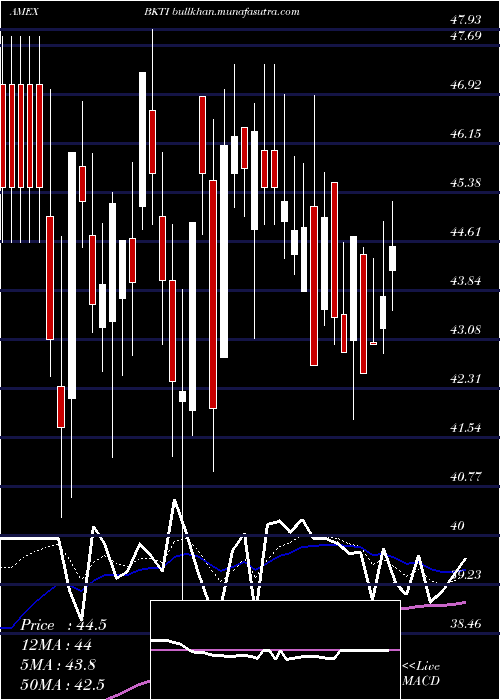
Task: Click the 12MA : 44 readout
Action: [x=56, y=645]
